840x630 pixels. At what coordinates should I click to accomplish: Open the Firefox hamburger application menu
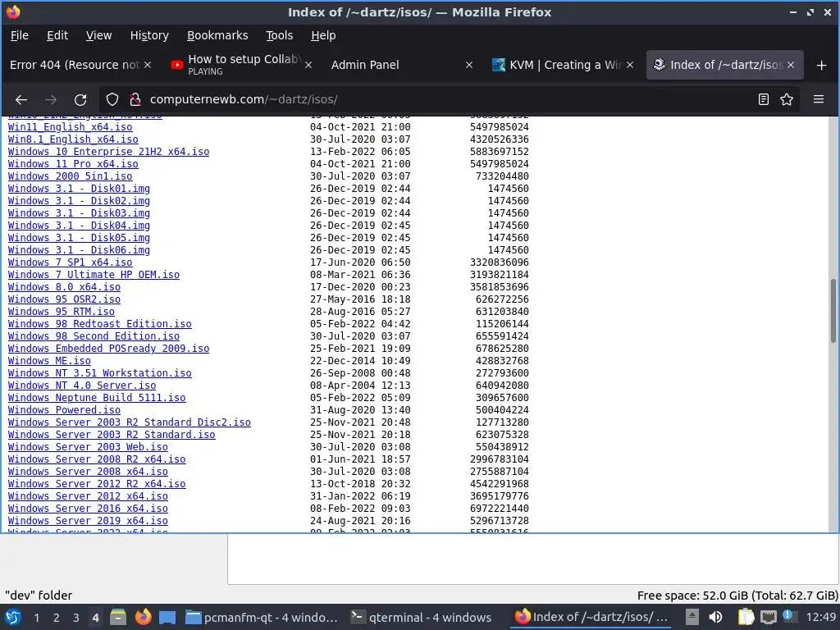tap(819, 99)
